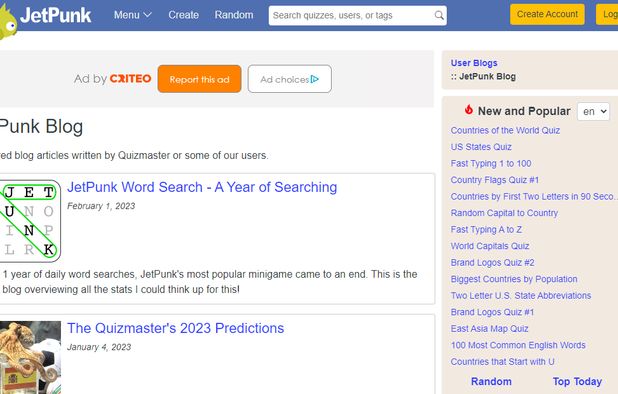Open Fast Typing A to Z
618x394 pixels.
coord(486,230)
